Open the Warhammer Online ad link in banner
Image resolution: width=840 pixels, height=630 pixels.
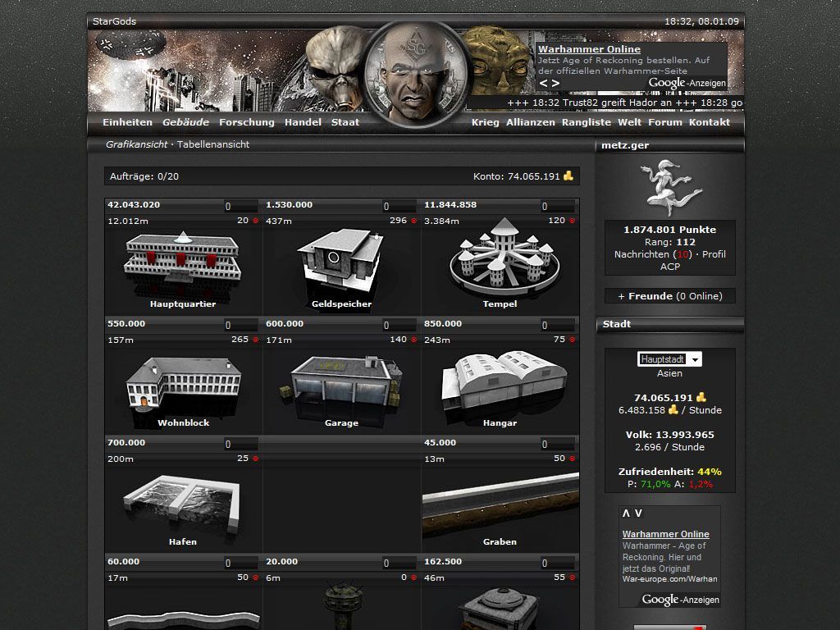[x=589, y=49]
